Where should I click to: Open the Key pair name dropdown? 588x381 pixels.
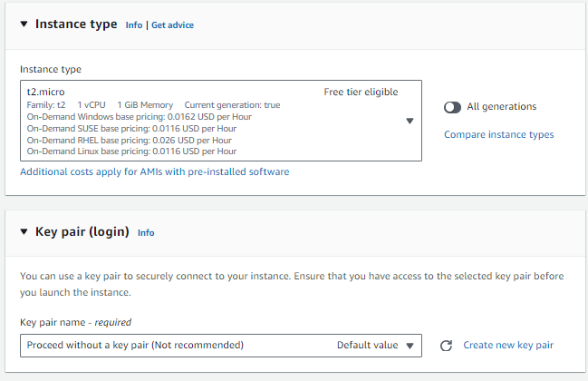(181, 345)
